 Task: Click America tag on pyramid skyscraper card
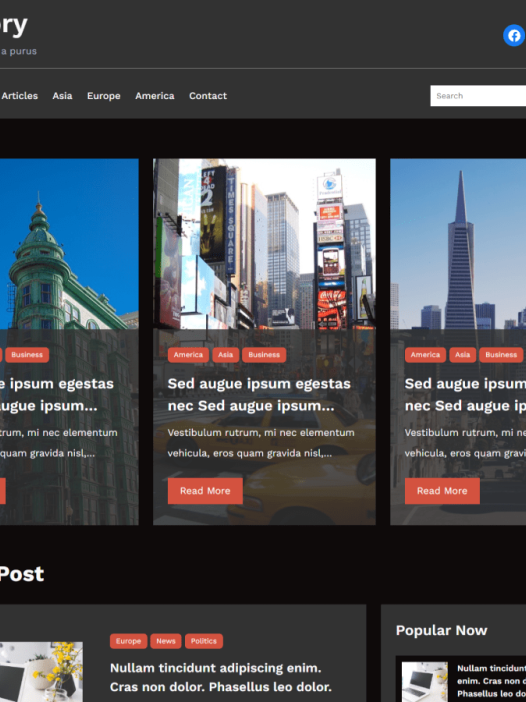click(x=425, y=355)
